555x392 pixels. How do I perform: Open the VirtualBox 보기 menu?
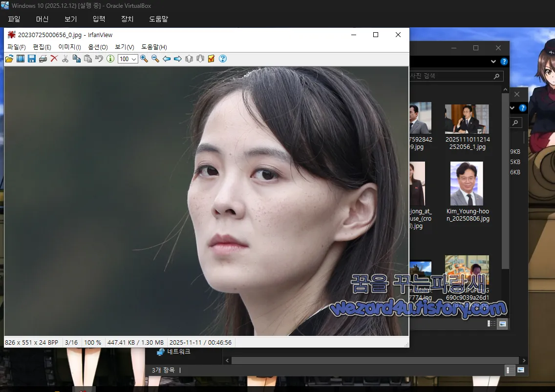71,19
